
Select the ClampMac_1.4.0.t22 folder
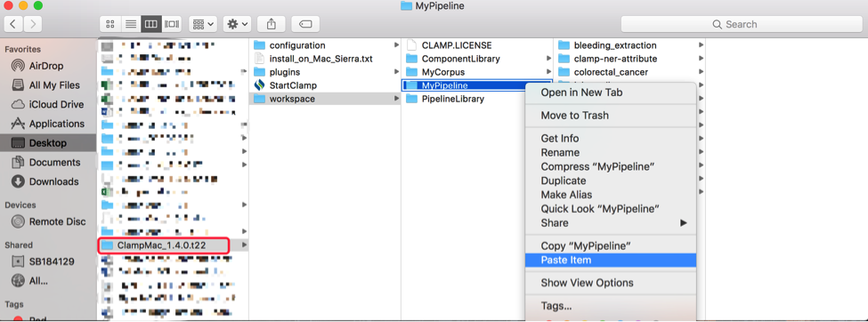pyautogui.click(x=163, y=246)
